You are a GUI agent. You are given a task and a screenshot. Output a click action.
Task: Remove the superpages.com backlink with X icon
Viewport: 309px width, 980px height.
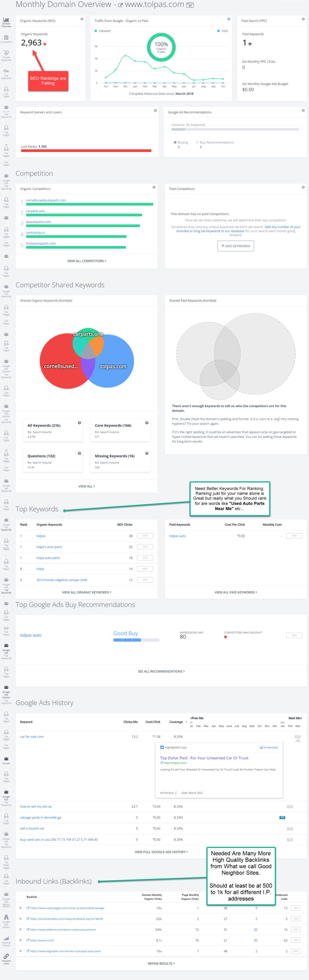21,908
